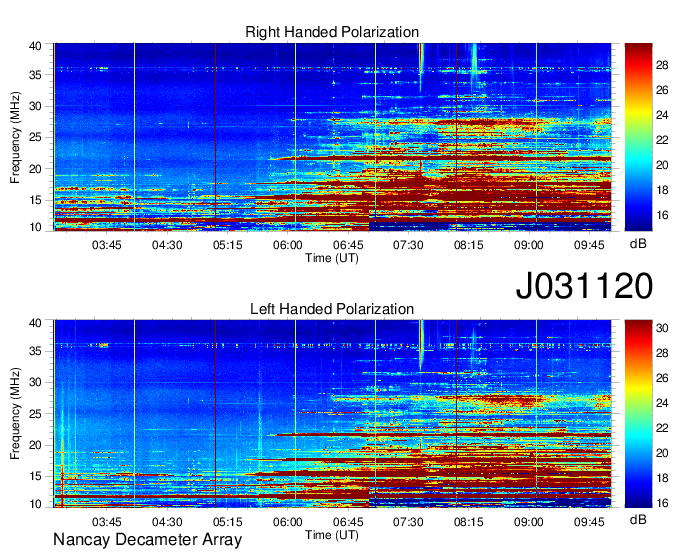Click the "08:15" tick under Left Handed plot

468,522
